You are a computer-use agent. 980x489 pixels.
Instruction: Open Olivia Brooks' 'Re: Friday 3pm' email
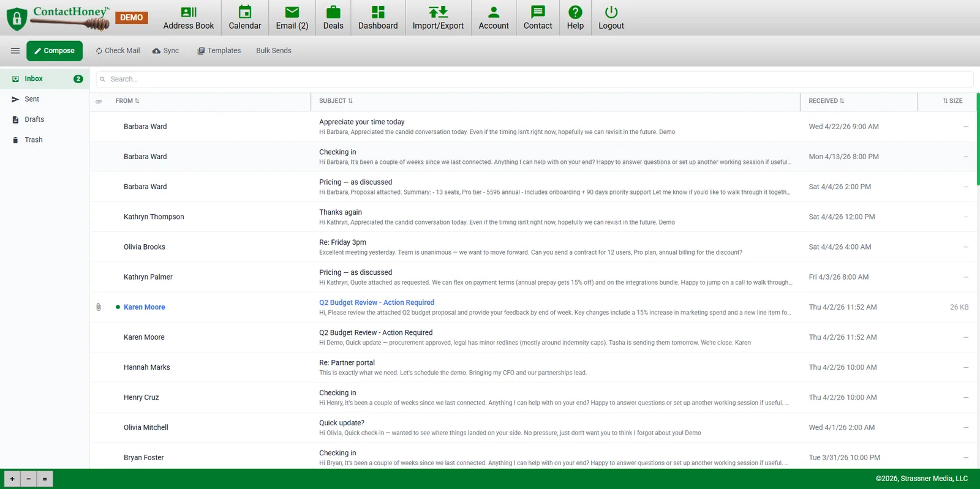point(532,247)
